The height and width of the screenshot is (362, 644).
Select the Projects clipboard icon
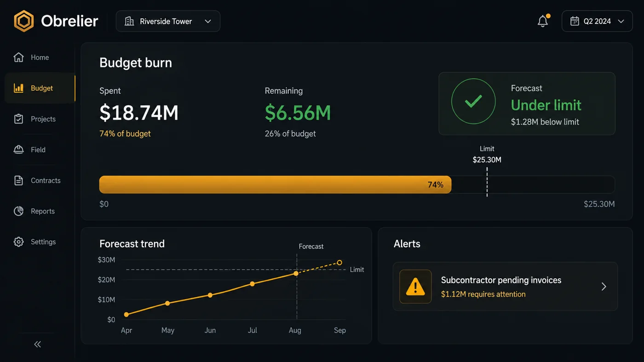point(18,119)
